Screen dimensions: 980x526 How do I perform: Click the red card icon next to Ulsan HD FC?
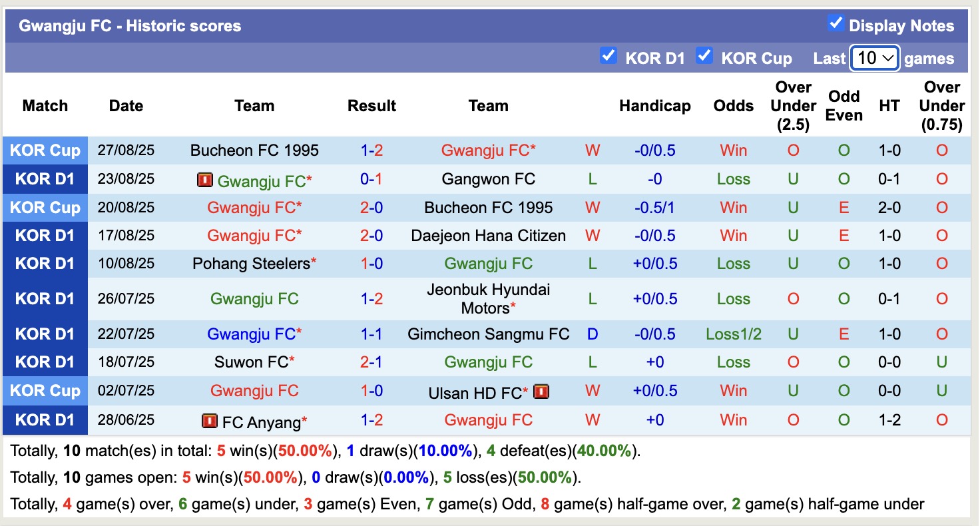[542, 392]
